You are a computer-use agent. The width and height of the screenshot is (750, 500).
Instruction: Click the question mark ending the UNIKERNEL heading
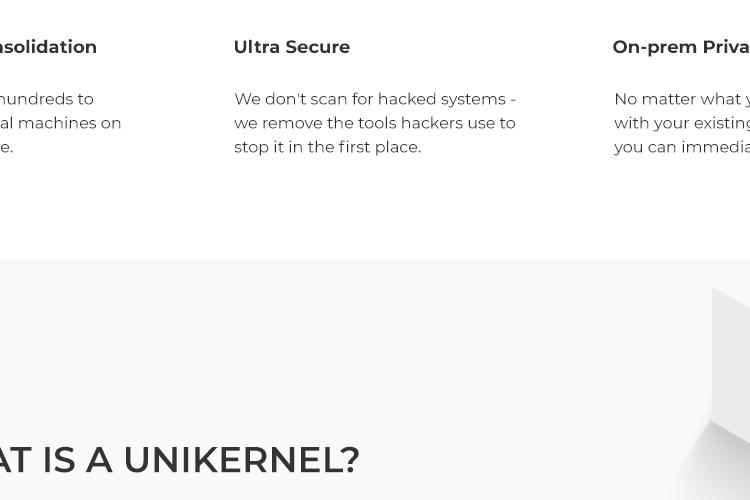coord(352,460)
